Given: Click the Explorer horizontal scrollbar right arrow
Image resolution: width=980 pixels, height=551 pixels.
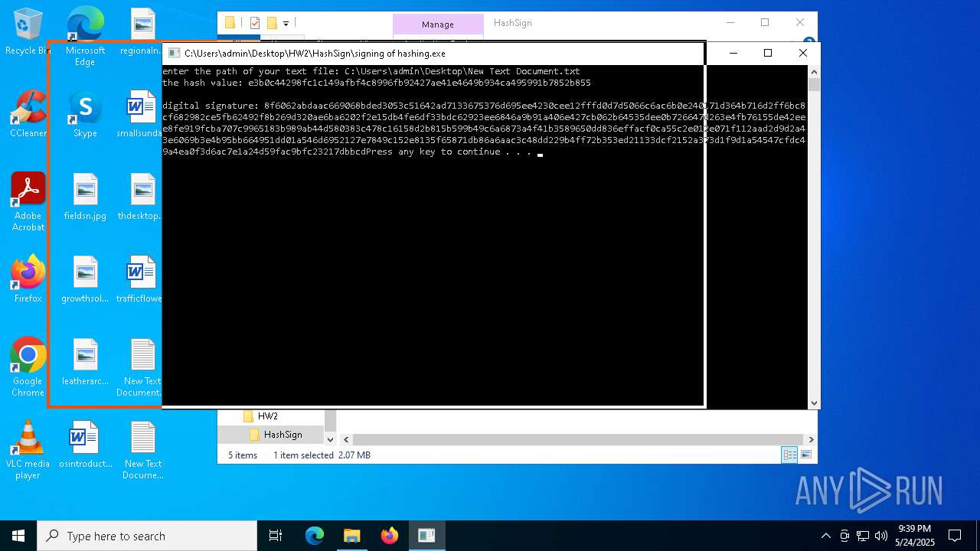Looking at the screenshot, I should (812, 439).
